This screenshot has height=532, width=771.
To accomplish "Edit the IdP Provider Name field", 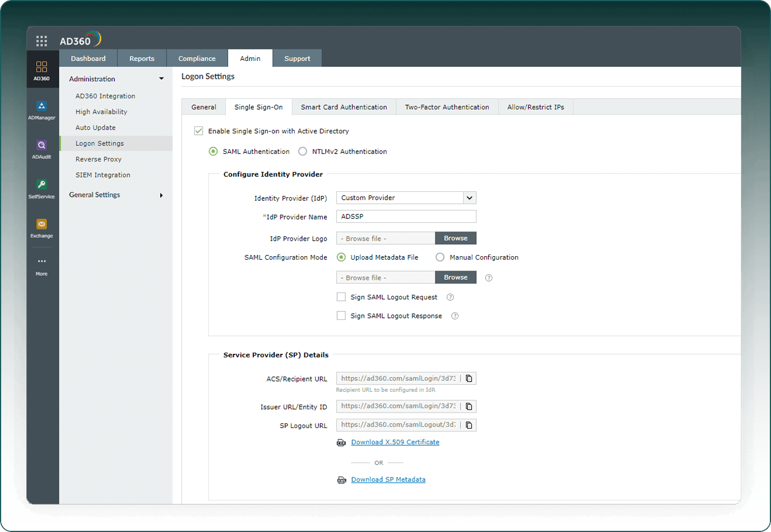I will [406, 217].
